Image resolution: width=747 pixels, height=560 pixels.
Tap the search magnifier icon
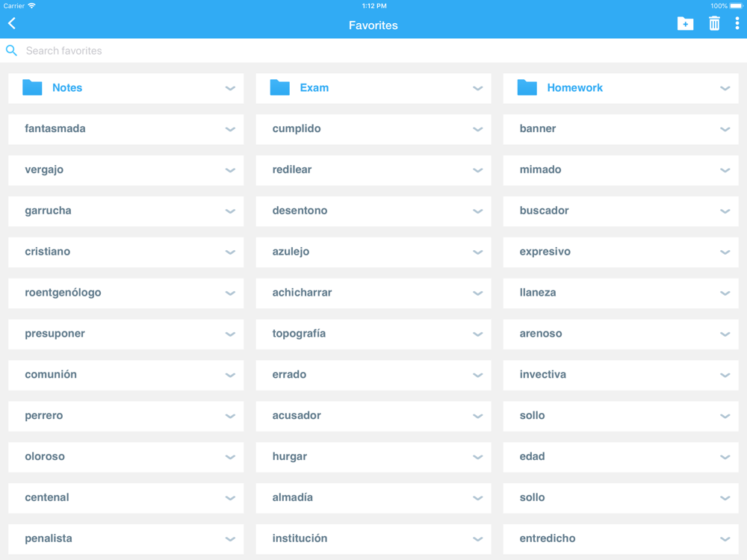click(11, 51)
